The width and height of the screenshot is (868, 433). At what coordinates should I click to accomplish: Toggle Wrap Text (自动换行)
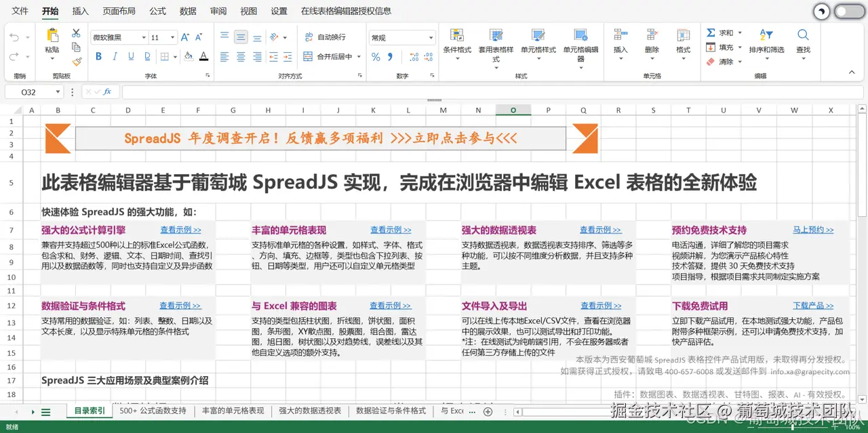(x=325, y=37)
